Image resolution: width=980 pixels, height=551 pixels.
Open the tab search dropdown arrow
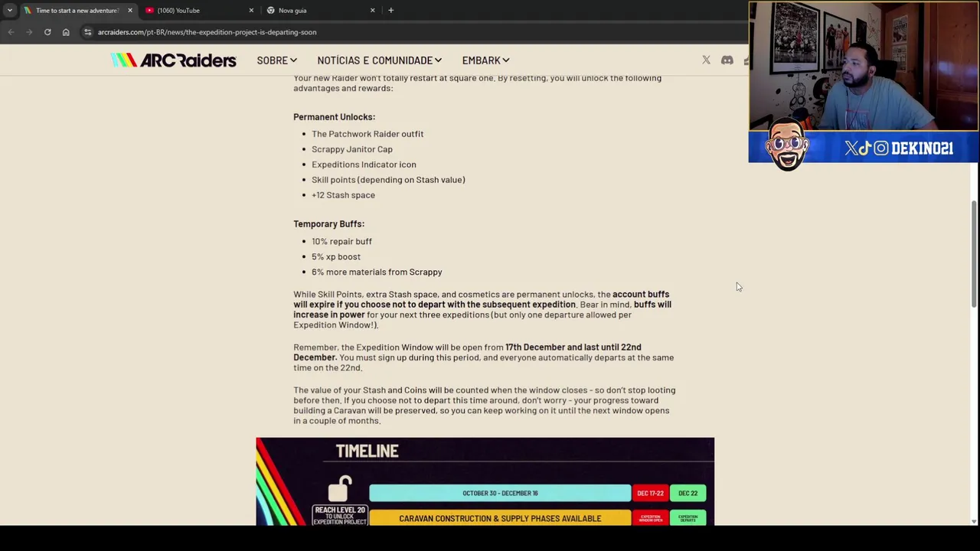point(9,11)
